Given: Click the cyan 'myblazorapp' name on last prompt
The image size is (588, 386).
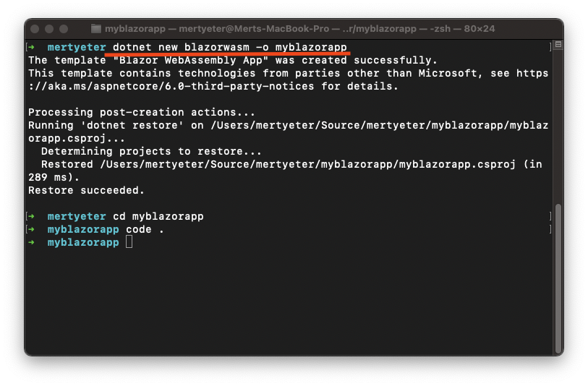Looking at the screenshot, I should click(83, 242).
